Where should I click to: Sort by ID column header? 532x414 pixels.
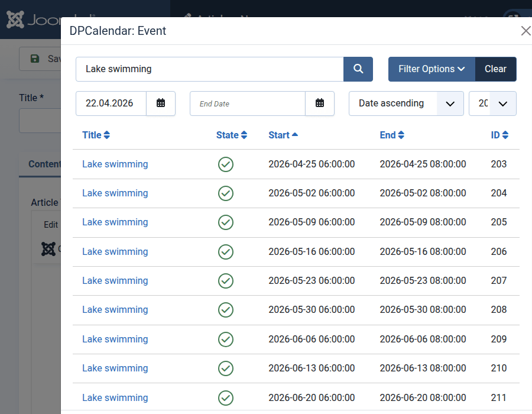point(499,135)
